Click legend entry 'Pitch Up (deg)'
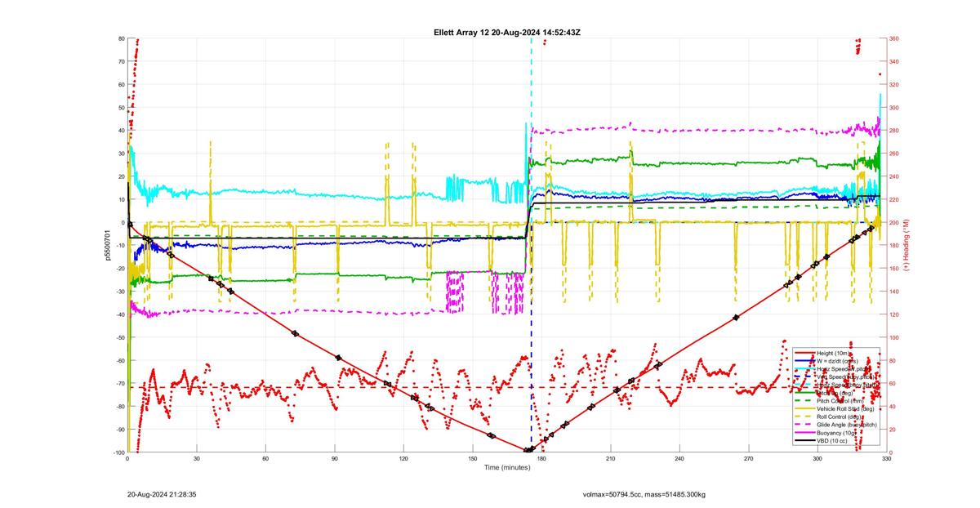The width and height of the screenshot is (980, 508). pos(835,393)
